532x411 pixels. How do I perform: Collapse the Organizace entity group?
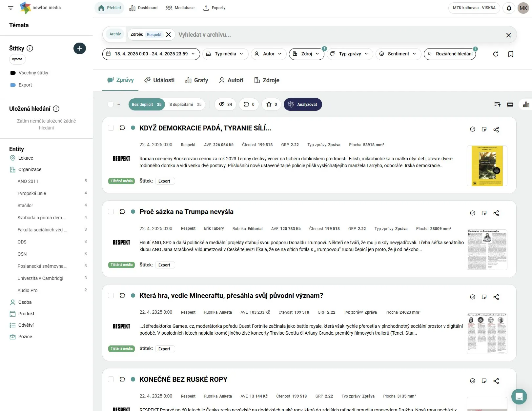click(x=30, y=169)
